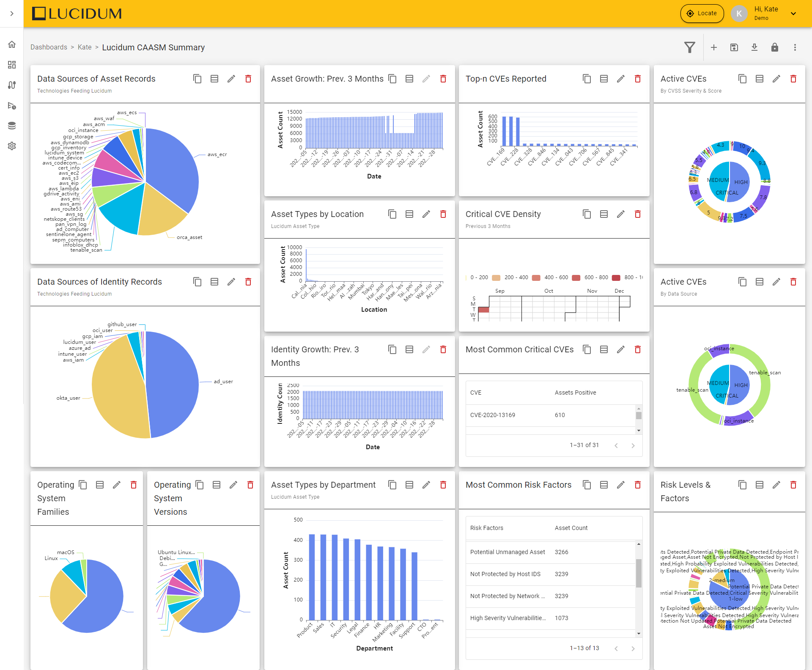Edit the Data Sources of Identity Records chart

tap(231, 282)
